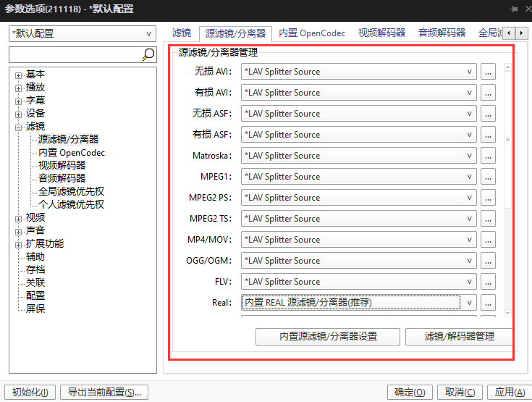532x402 pixels.
Task: Open browse button for 有损 ASF
Action: coord(489,135)
